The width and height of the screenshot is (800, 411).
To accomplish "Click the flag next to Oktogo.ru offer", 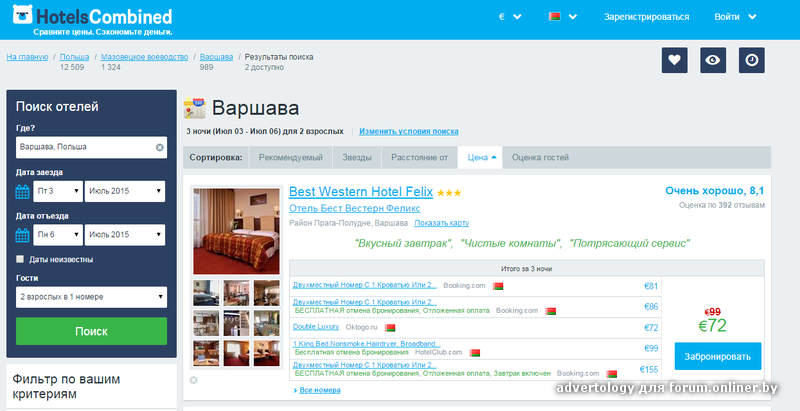I will [x=390, y=327].
